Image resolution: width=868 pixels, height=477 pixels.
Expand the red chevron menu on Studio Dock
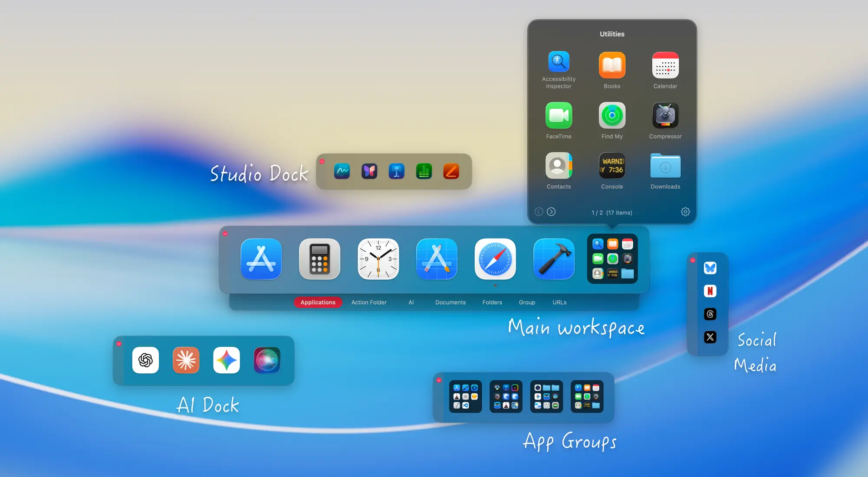[x=322, y=161]
